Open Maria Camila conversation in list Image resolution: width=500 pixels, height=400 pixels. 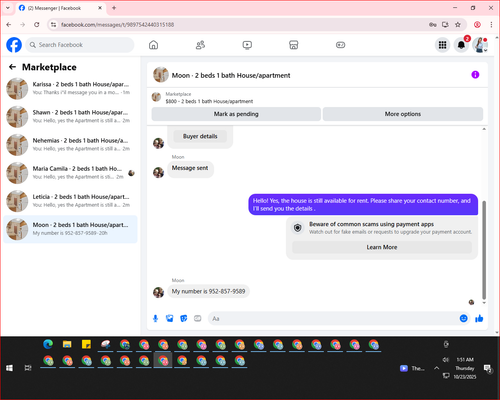click(x=70, y=173)
